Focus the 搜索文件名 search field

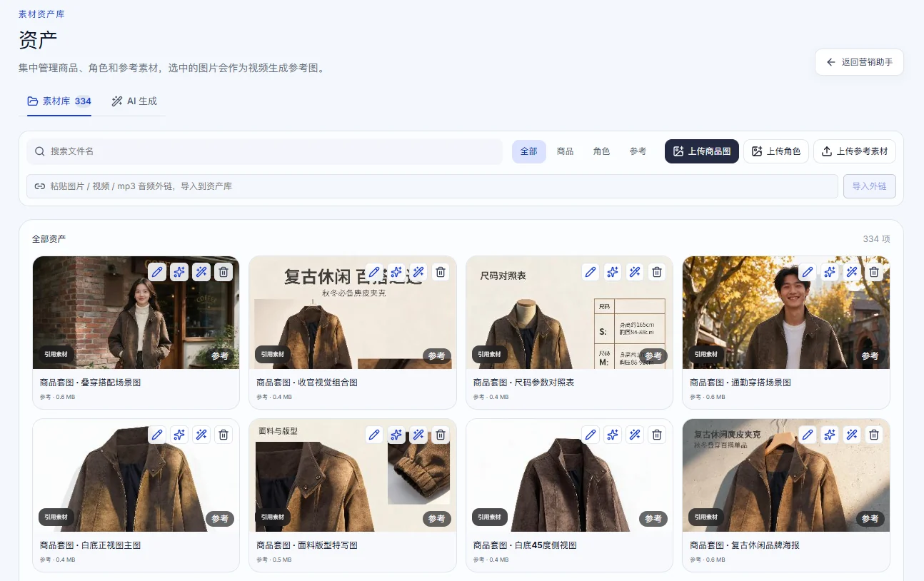[265, 151]
